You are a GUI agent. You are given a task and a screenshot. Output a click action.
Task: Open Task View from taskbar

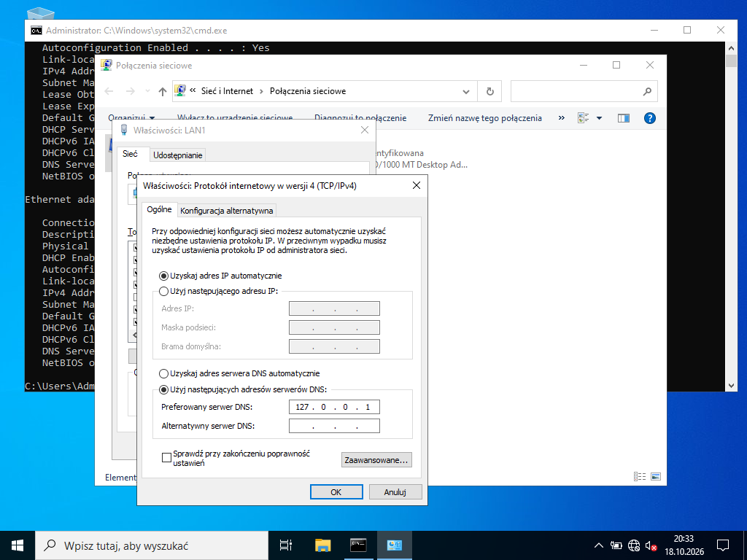tap(286, 545)
